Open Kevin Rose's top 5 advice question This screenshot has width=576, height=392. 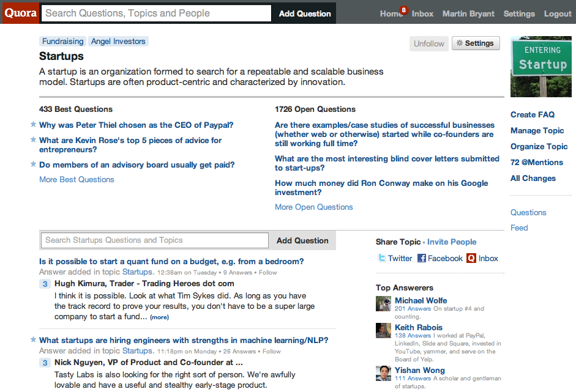pos(130,145)
